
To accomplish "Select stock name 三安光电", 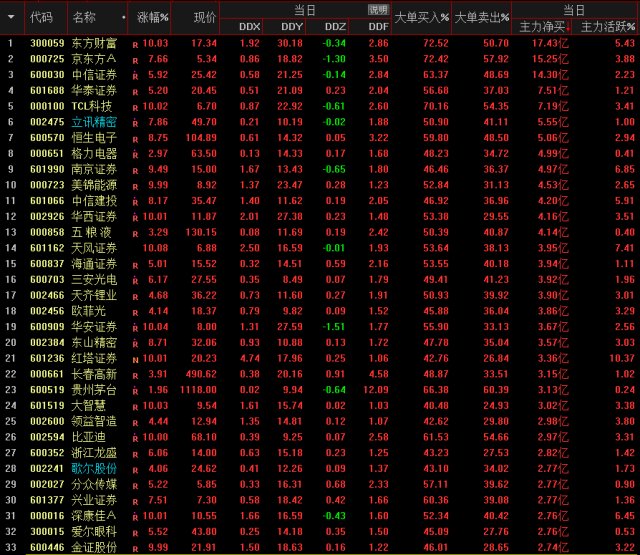I will [x=94, y=280].
